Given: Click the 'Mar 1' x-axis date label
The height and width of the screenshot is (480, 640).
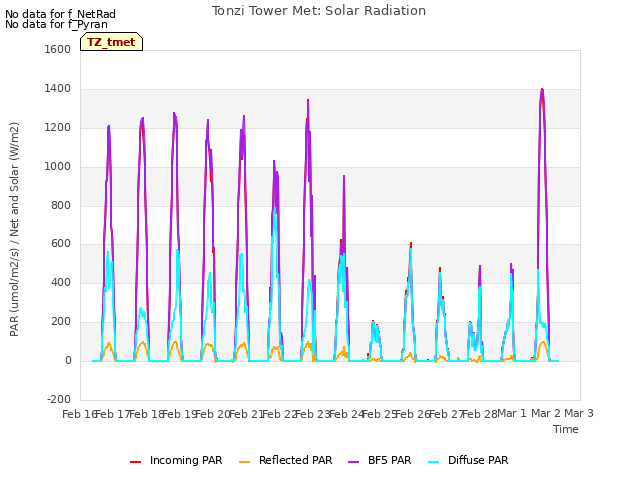Looking at the screenshot, I should click(512, 413).
